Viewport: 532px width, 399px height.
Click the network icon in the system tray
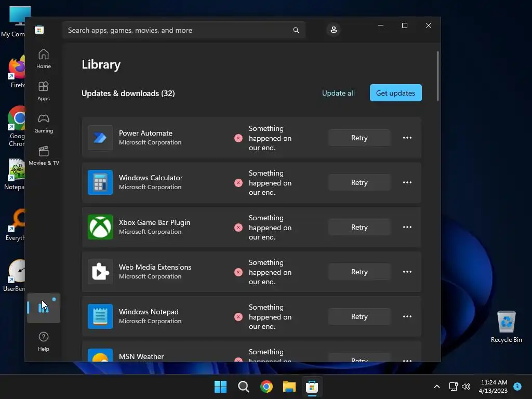453,387
